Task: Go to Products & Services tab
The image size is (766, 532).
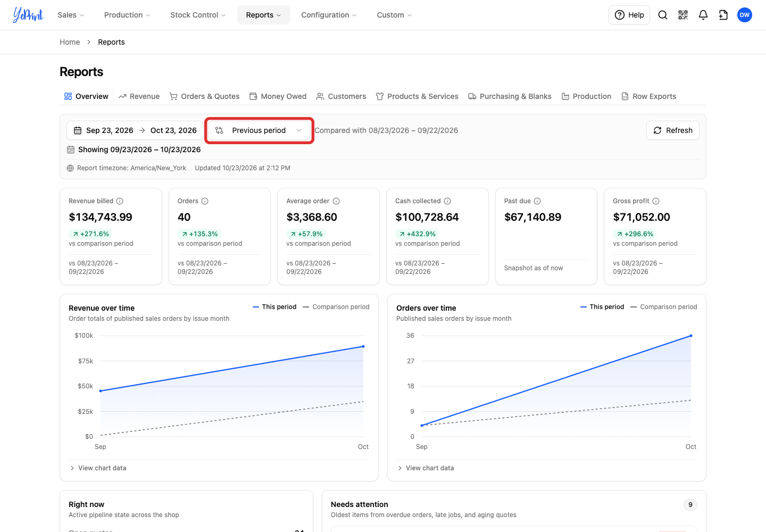Action: tap(417, 96)
